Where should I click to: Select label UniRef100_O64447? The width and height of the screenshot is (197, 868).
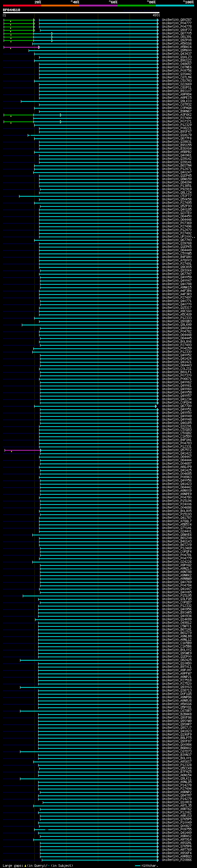pyautogui.click(x=176, y=457)
